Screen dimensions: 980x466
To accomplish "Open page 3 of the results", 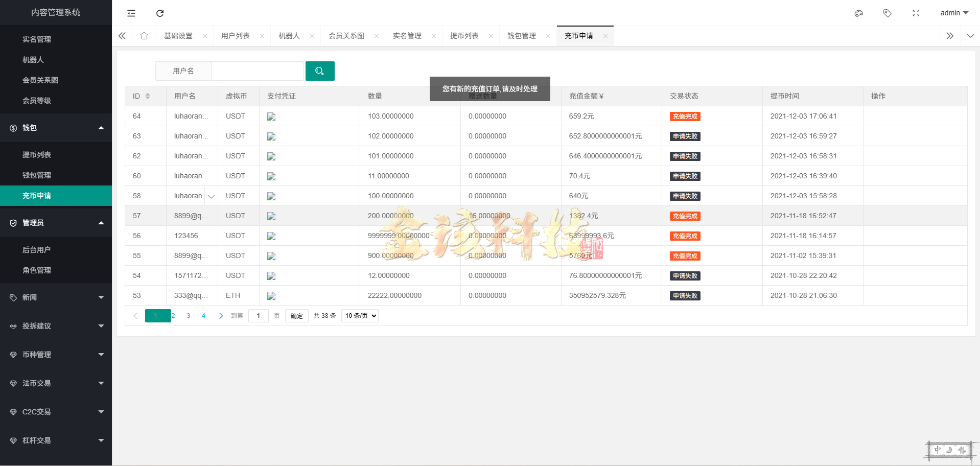I will 188,315.
